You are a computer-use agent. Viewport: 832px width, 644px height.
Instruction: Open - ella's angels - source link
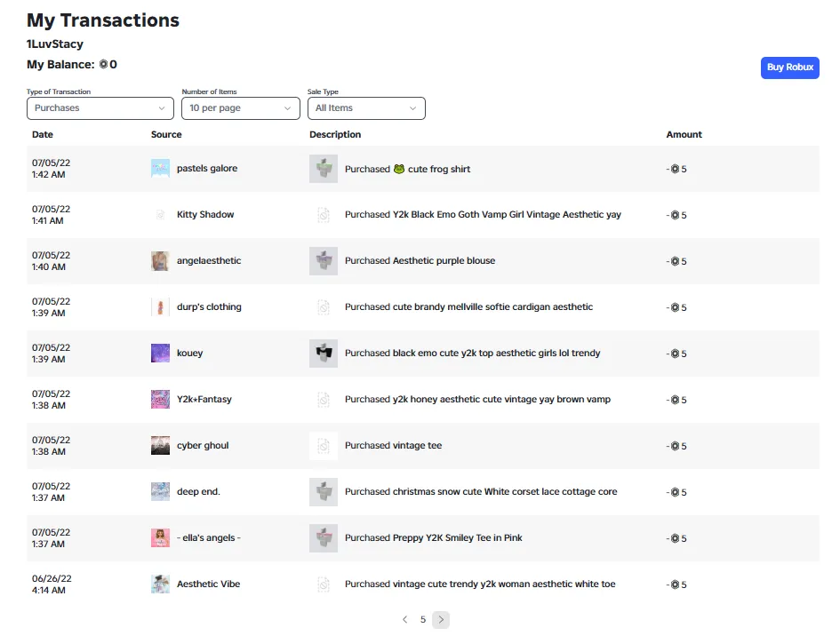click(x=209, y=537)
